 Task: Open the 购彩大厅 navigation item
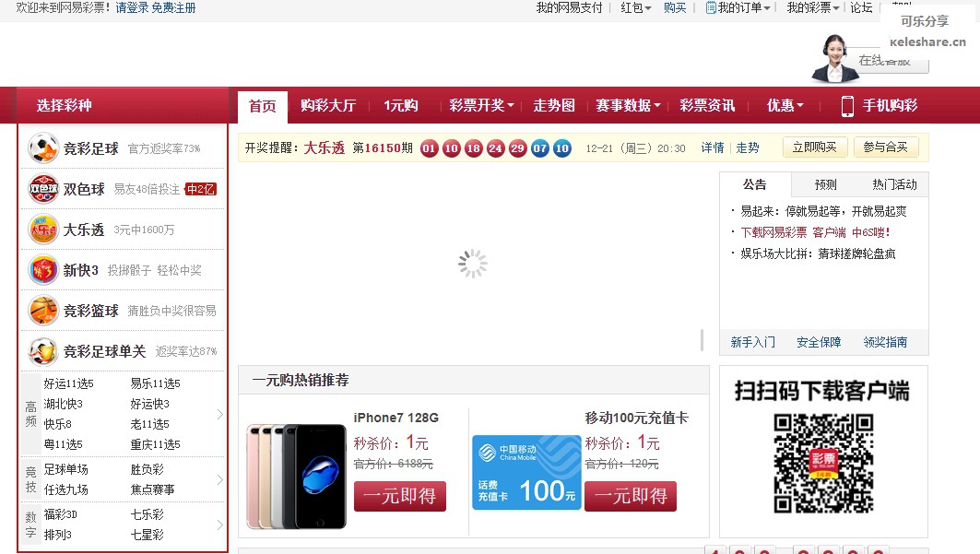point(328,106)
